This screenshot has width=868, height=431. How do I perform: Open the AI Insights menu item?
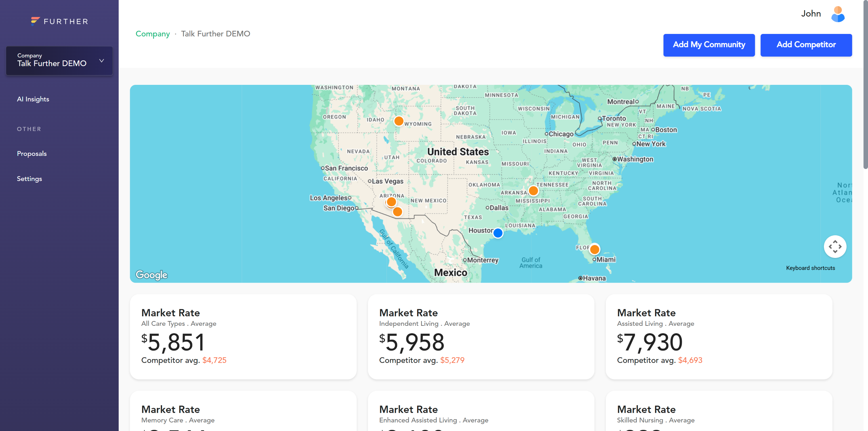coord(33,99)
